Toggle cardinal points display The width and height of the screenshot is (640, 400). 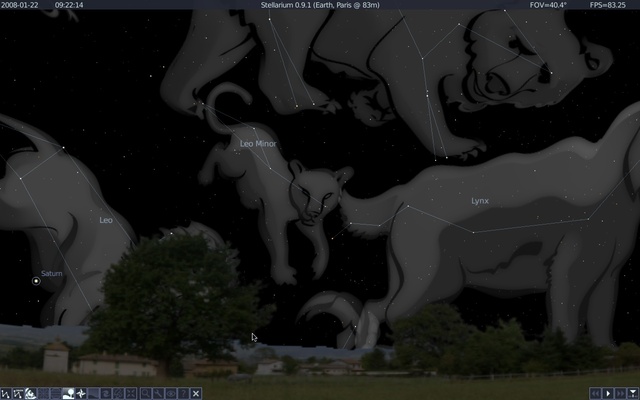pos(81,393)
